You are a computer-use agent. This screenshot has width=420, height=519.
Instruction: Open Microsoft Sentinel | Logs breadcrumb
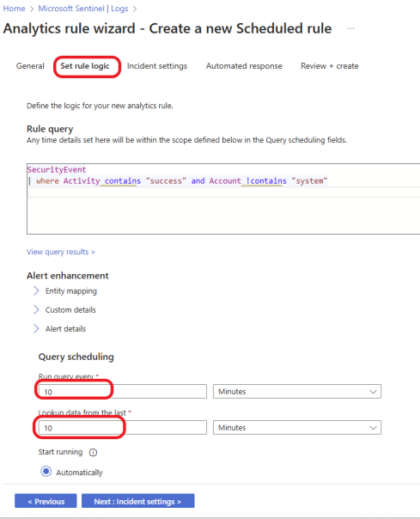[83, 9]
